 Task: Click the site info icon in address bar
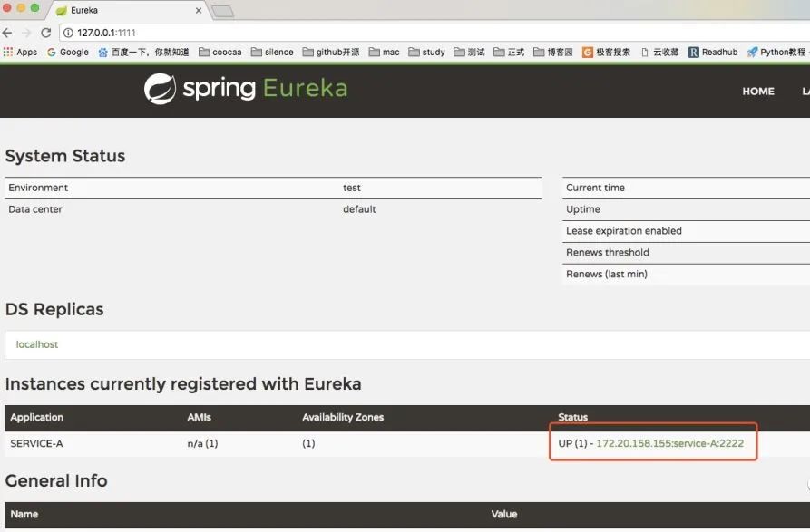click(68, 33)
